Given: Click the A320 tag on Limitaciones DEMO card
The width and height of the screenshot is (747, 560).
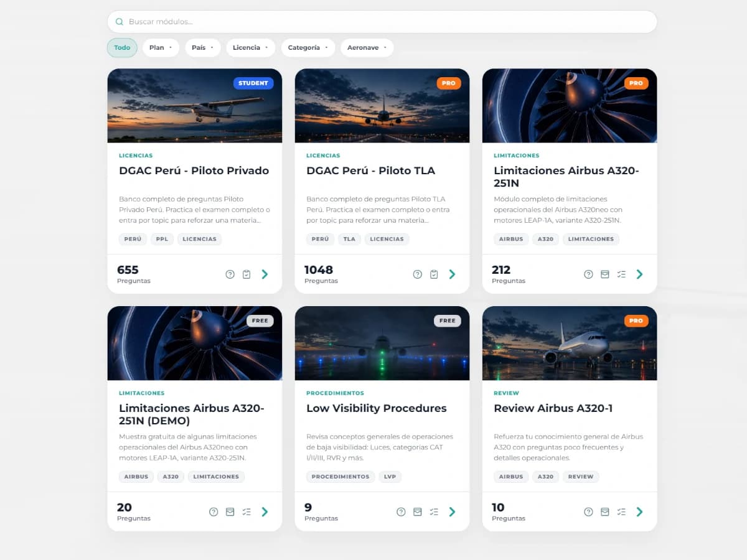Looking at the screenshot, I should (x=171, y=477).
